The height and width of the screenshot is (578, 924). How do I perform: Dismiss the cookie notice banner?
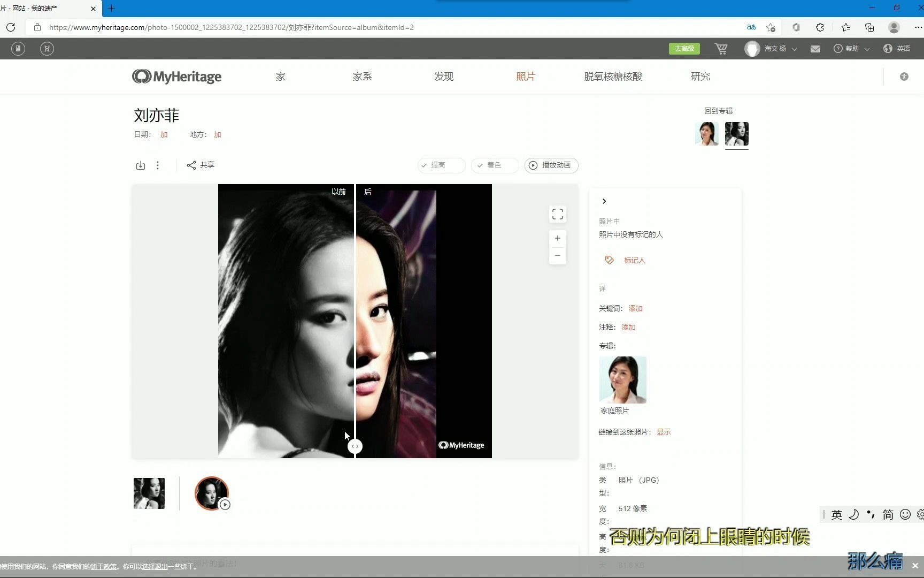coord(915,566)
